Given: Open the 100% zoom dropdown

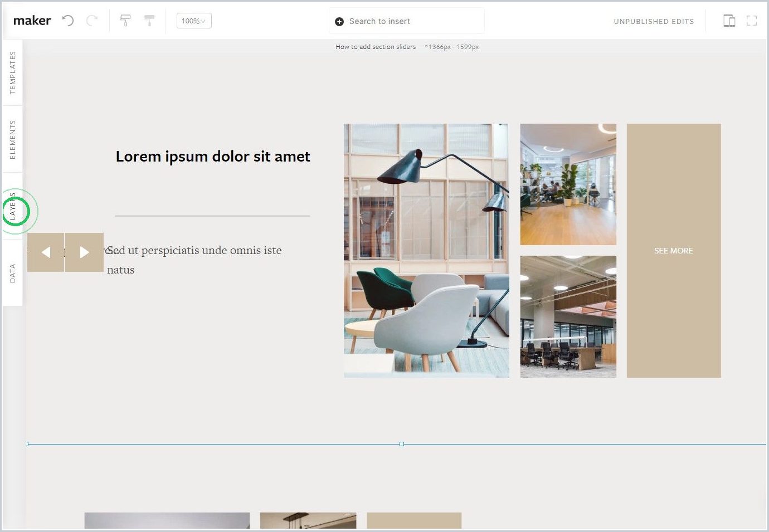Looking at the screenshot, I should (194, 21).
